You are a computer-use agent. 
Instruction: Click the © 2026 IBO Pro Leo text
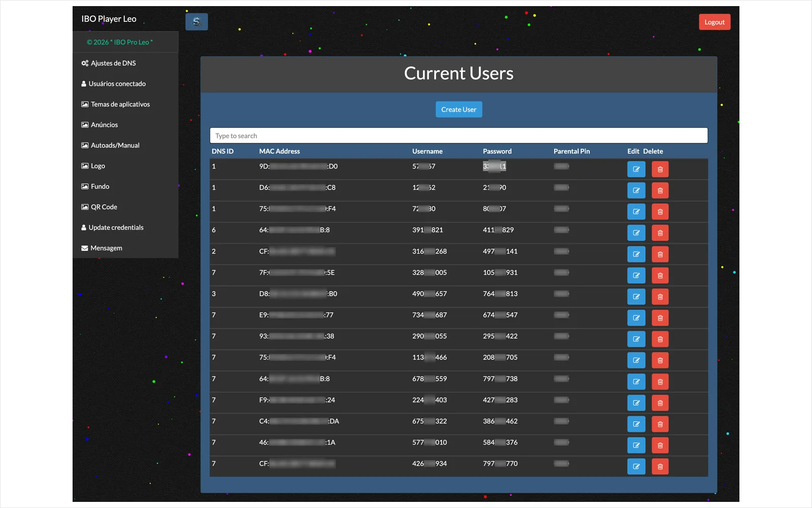(x=120, y=42)
